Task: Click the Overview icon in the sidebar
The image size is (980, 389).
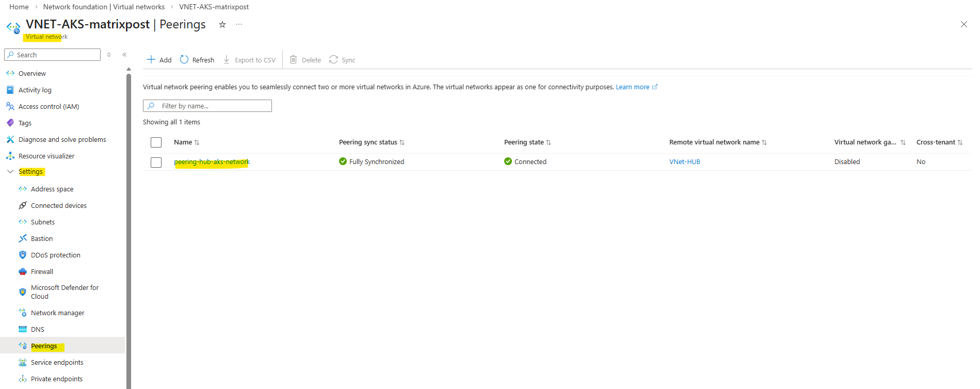Action: tap(10, 73)
